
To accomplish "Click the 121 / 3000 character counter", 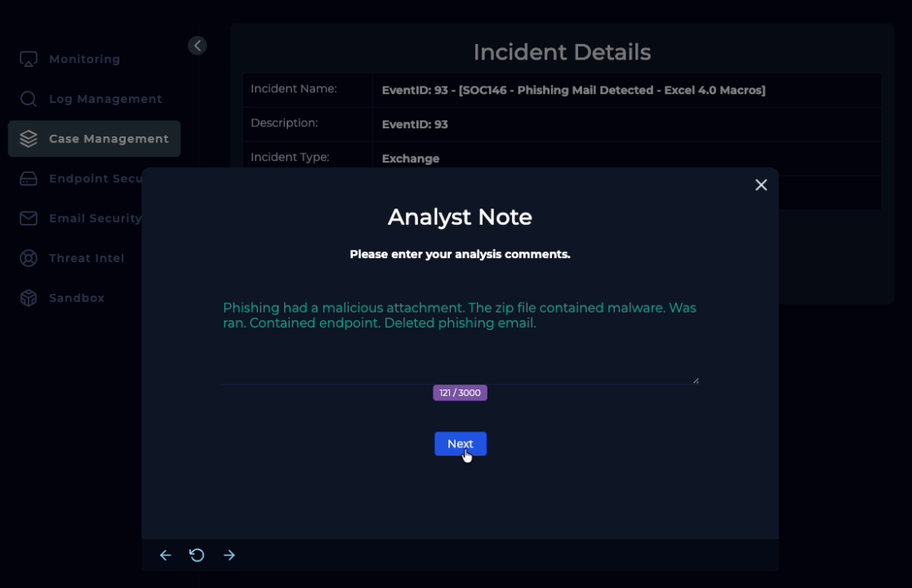I will [460, 393].
